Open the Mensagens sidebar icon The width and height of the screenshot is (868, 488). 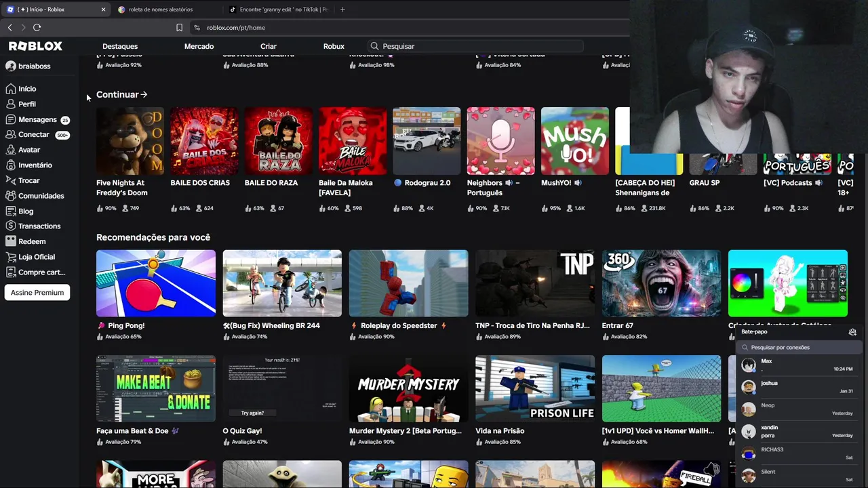coord(10,119)
